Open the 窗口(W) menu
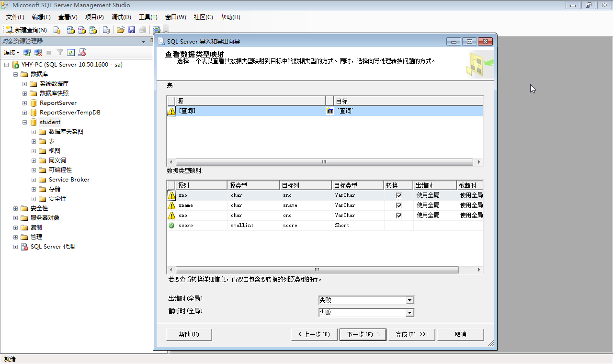 point(175,17)
